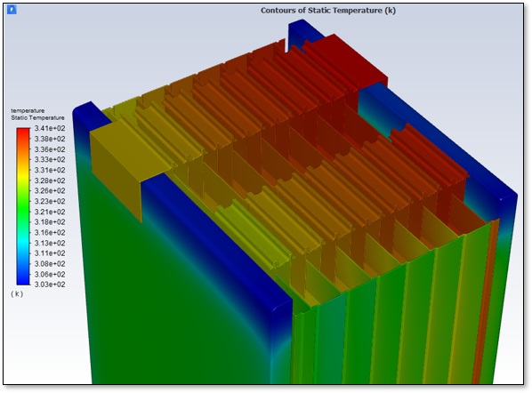Click the 3.36e+02 legend label
The image size is (532, 393).
click(50, 149)
